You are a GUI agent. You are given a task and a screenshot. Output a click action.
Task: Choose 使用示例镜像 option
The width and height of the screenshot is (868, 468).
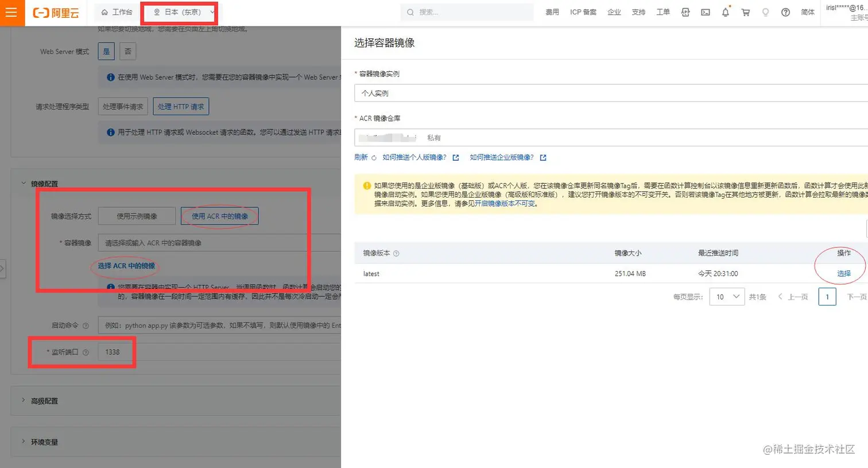137,216
